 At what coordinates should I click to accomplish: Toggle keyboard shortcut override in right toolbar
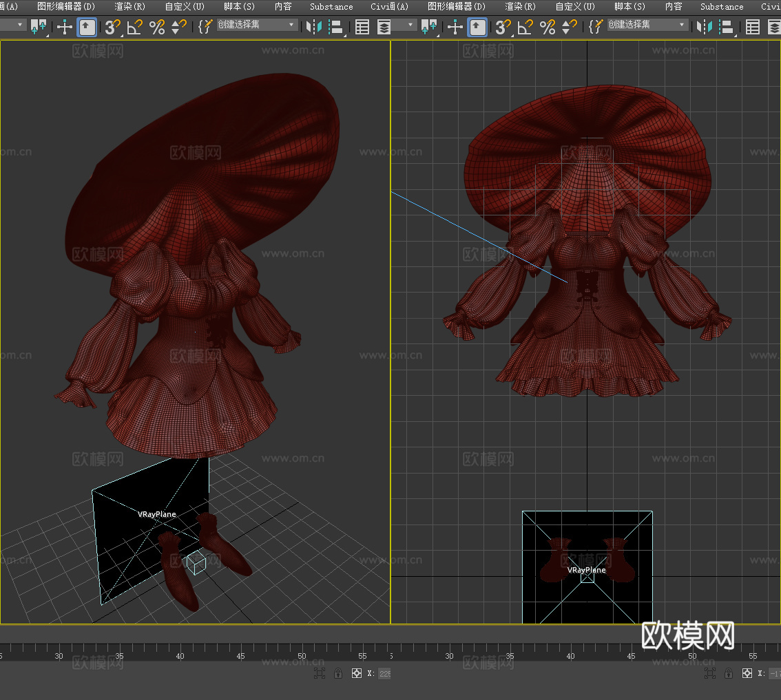(478, 27)
